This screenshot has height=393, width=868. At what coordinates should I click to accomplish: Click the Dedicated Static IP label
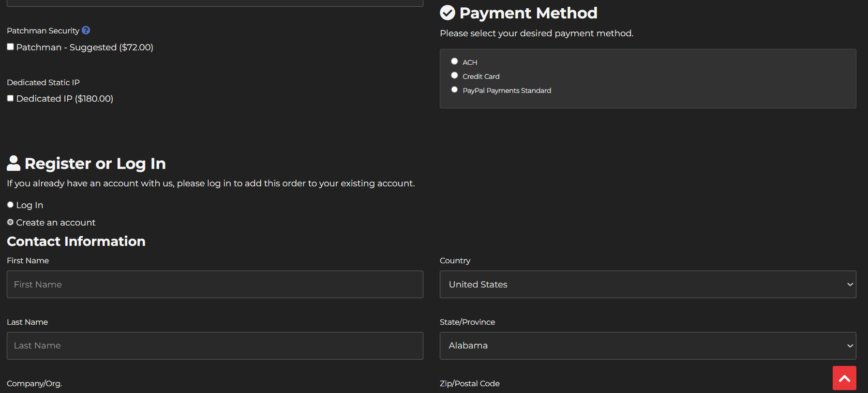[x=43, y=82]
